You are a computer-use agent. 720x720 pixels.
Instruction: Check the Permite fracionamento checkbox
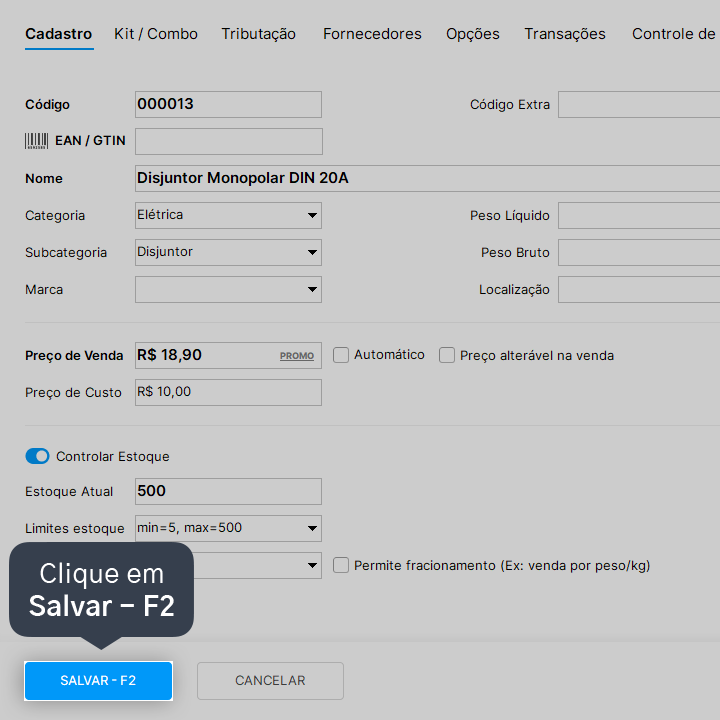pos(341,565)
